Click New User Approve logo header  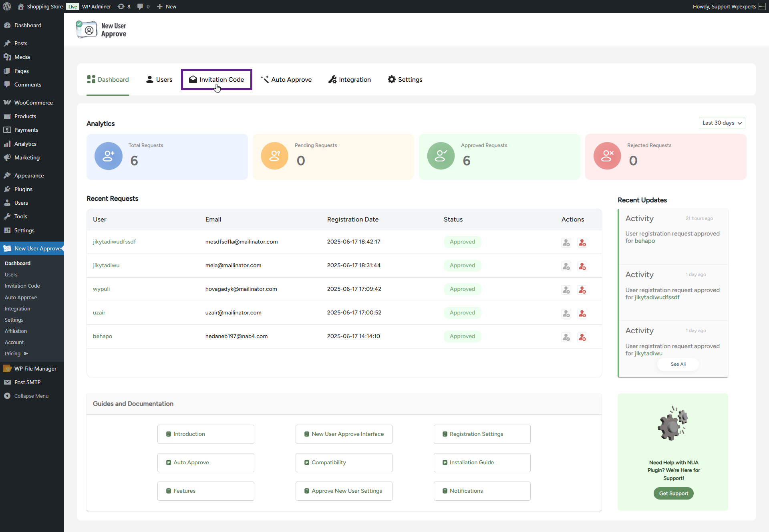click(x=101, y=30)
